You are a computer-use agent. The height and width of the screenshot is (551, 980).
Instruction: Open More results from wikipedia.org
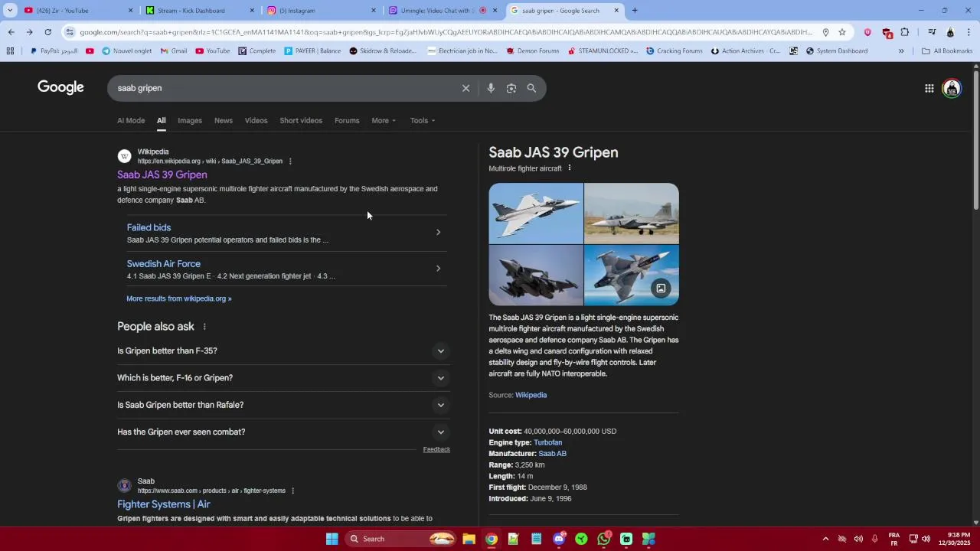pyautogui.click(x=179, y=298)
